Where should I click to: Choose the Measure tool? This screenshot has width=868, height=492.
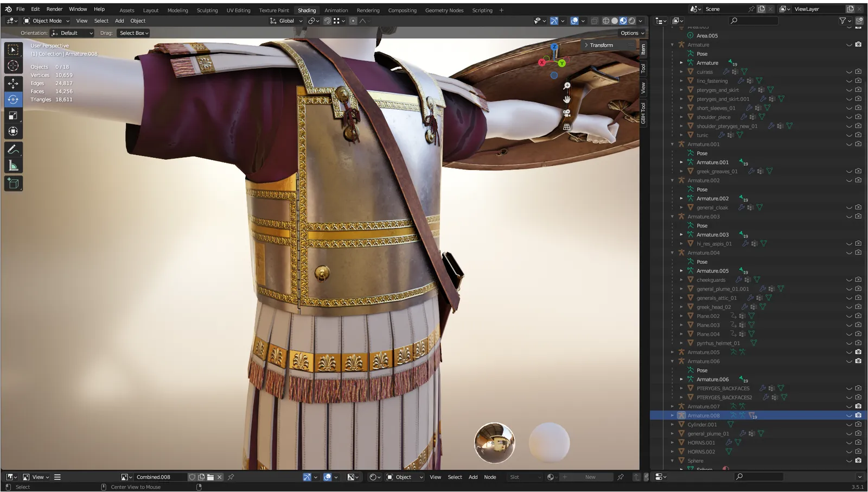(13, 166)
